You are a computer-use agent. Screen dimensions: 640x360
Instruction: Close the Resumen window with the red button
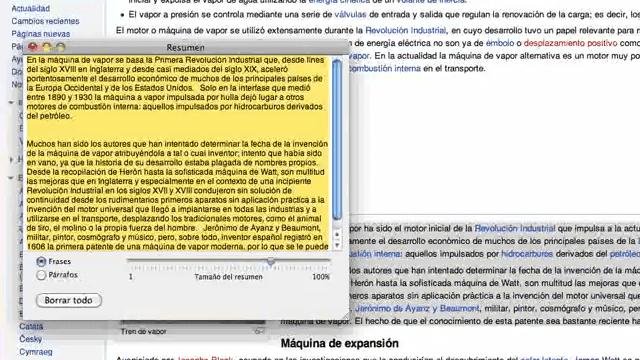coord(33,47)
